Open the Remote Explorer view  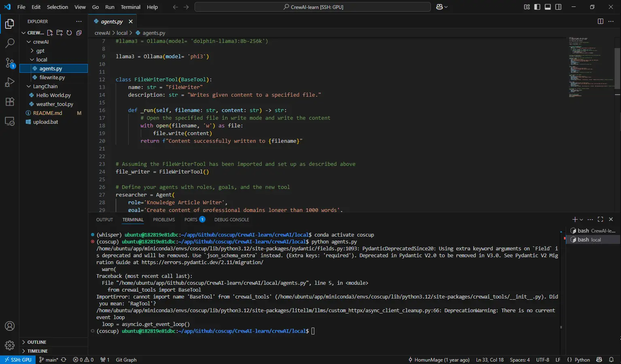(10, 121)
